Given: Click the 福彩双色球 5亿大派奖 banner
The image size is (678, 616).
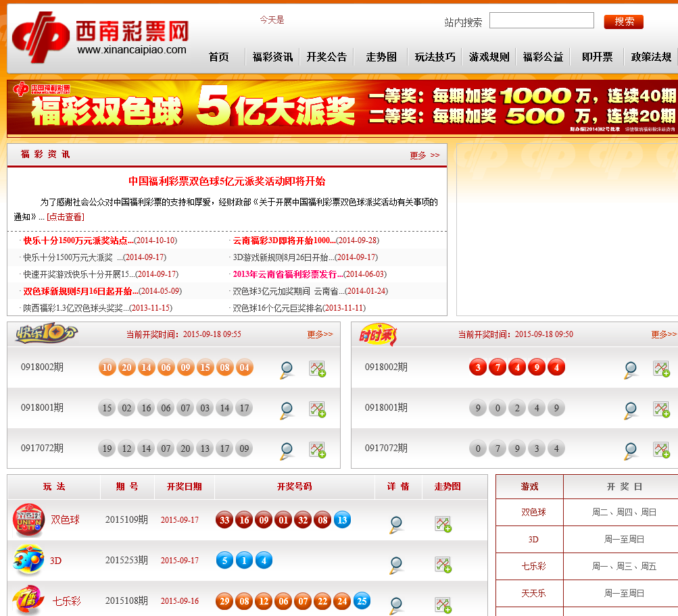Looking at the screenshot, I should coord(342,108).
